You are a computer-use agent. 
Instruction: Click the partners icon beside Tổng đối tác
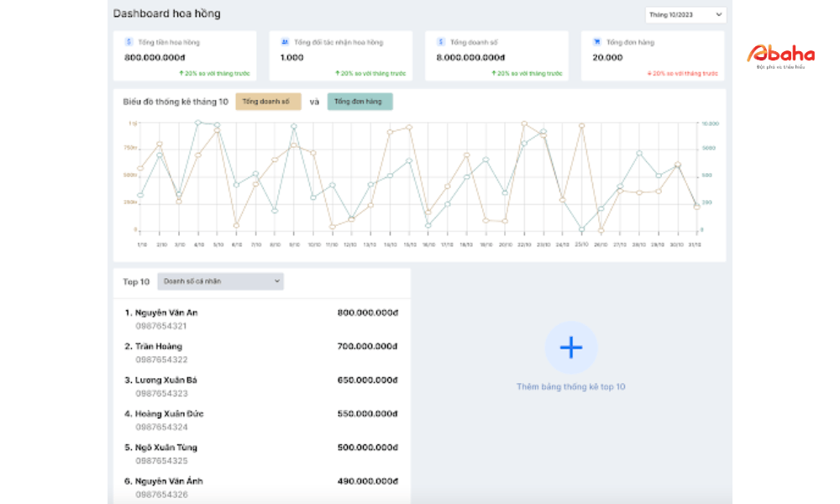click(x=285, y=41)
